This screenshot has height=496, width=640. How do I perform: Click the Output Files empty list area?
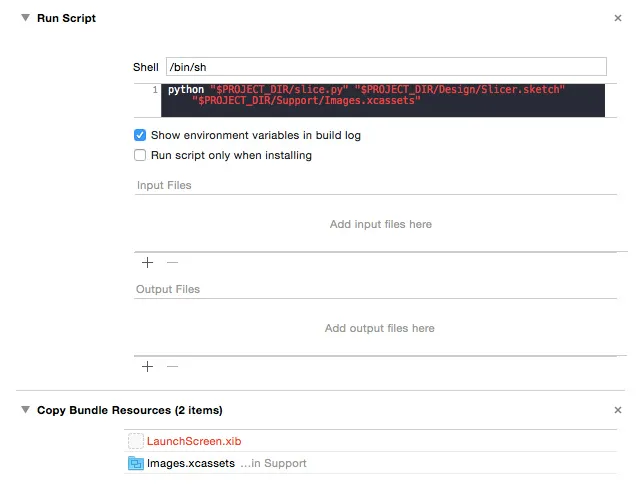(x=380, y=328)
